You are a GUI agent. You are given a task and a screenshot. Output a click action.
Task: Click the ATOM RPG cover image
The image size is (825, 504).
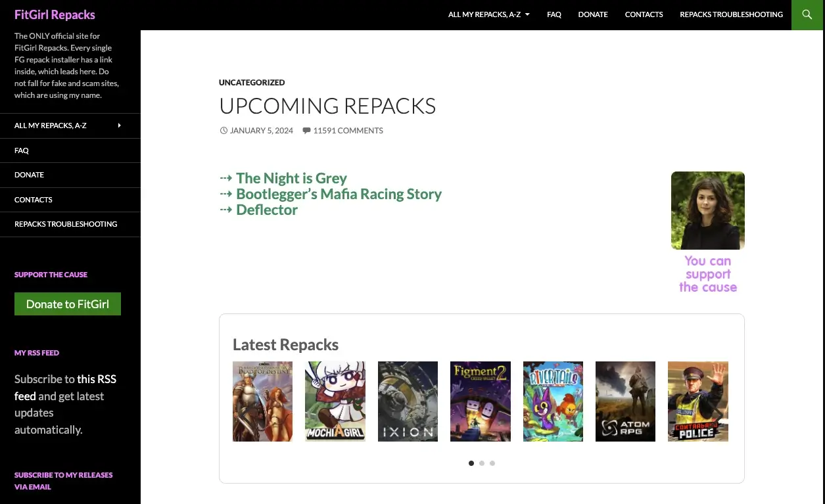625,401
